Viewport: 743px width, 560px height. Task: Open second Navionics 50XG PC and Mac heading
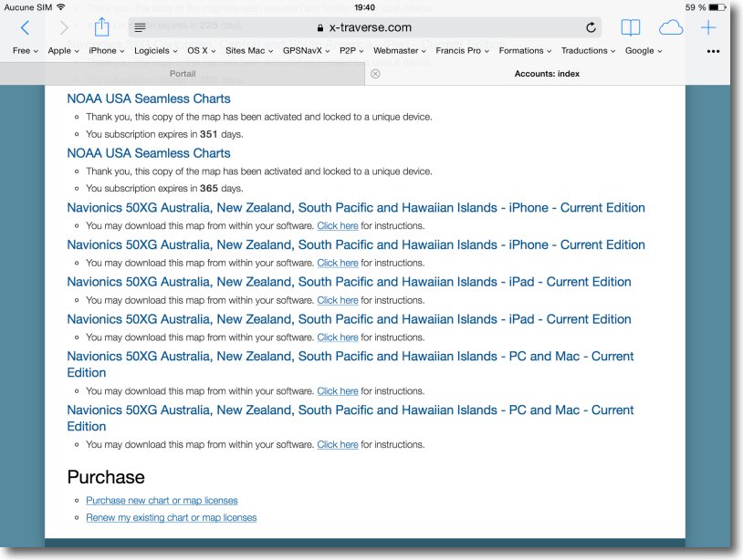tap(351, 418)
